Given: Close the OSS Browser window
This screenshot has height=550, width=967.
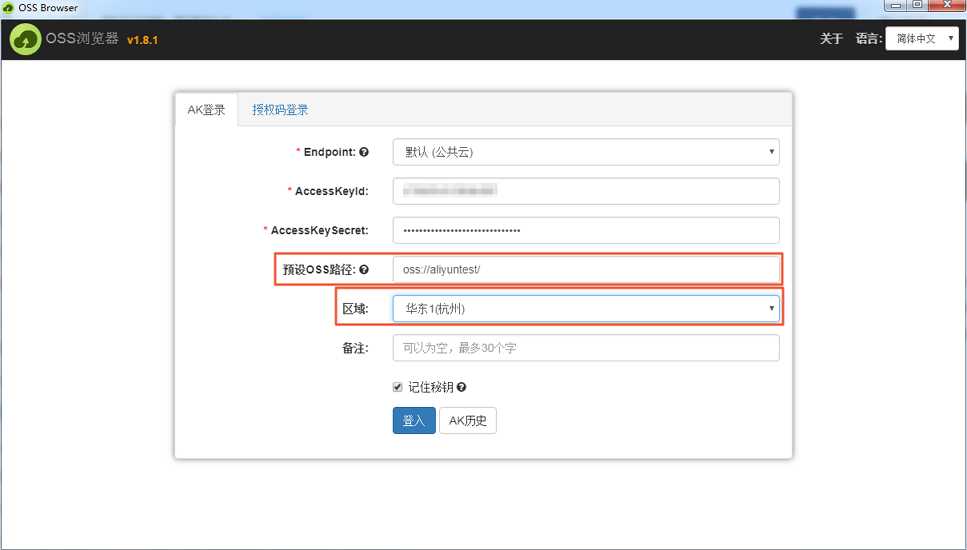Looking at the screenshot, I should coord(947,5).
